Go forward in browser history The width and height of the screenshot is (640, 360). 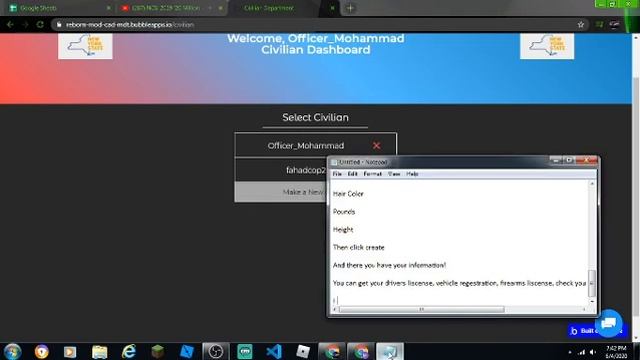tap(25, 24)
